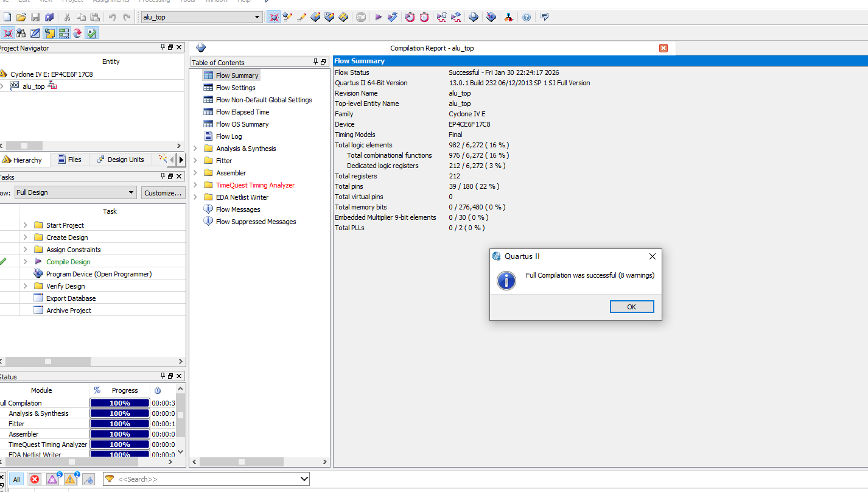Toggle the All messages filter
The image size is (868, 492).
16,479
